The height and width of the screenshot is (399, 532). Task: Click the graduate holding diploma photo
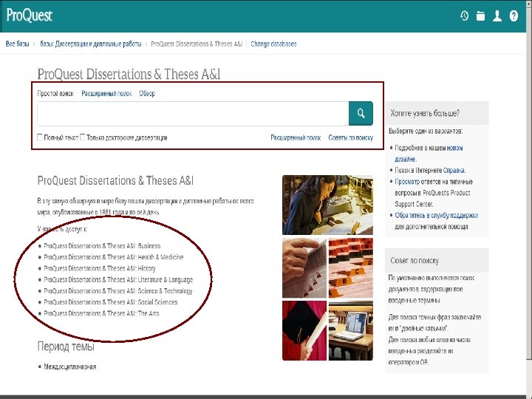304,330
